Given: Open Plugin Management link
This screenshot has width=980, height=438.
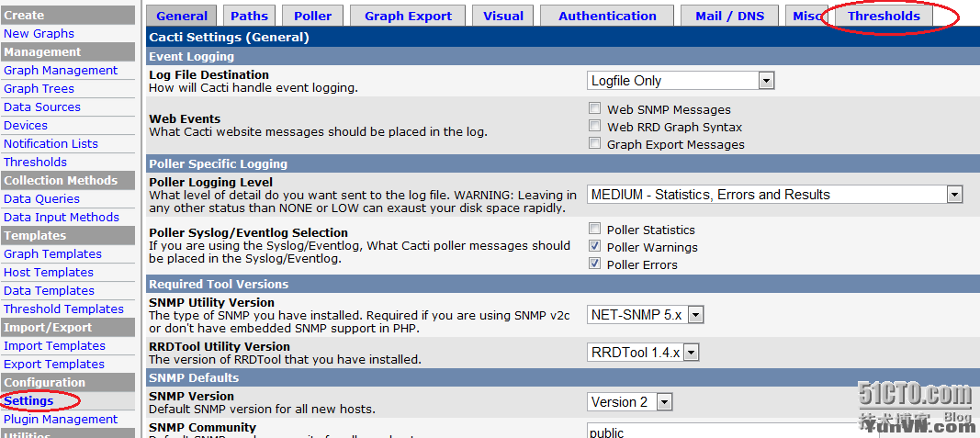Looking at the screenshot, I should point(61,420).
